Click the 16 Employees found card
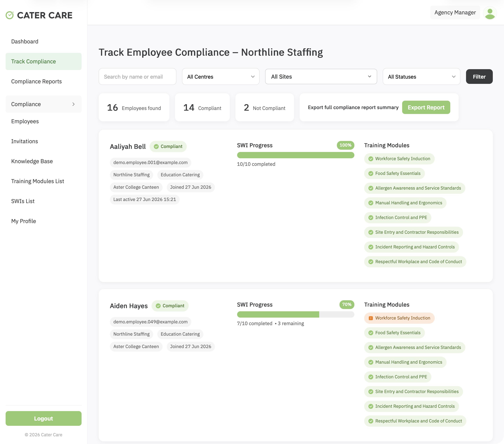The height and width of the screenshot is (444, 504). point(134,107)
